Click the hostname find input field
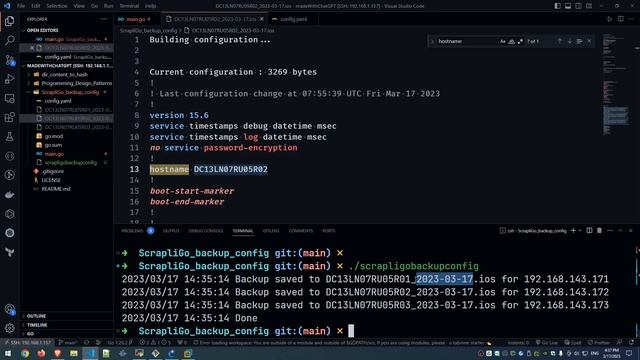 [x=467, y=41]
